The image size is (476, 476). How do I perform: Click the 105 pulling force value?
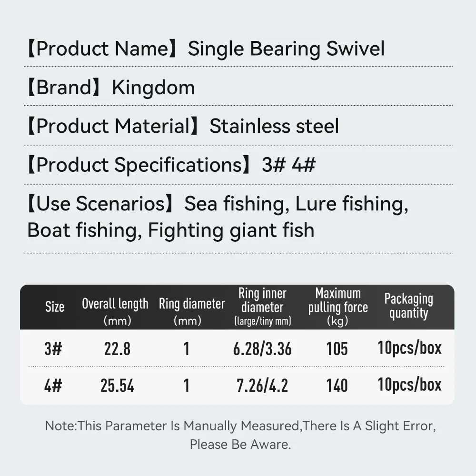pos(337,349)
